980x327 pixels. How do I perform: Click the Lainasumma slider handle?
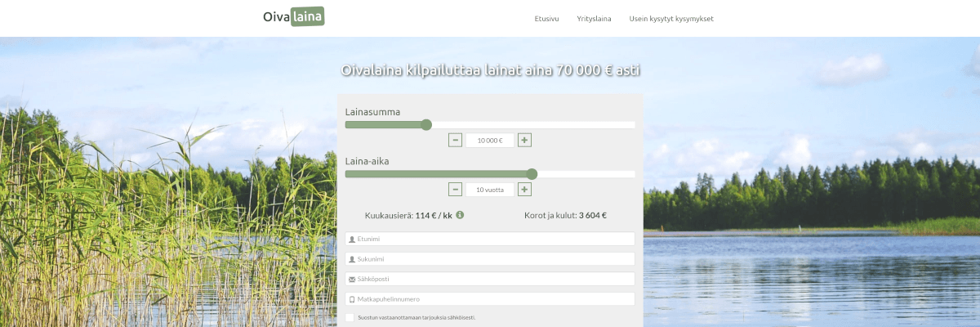tap(425, 124)
